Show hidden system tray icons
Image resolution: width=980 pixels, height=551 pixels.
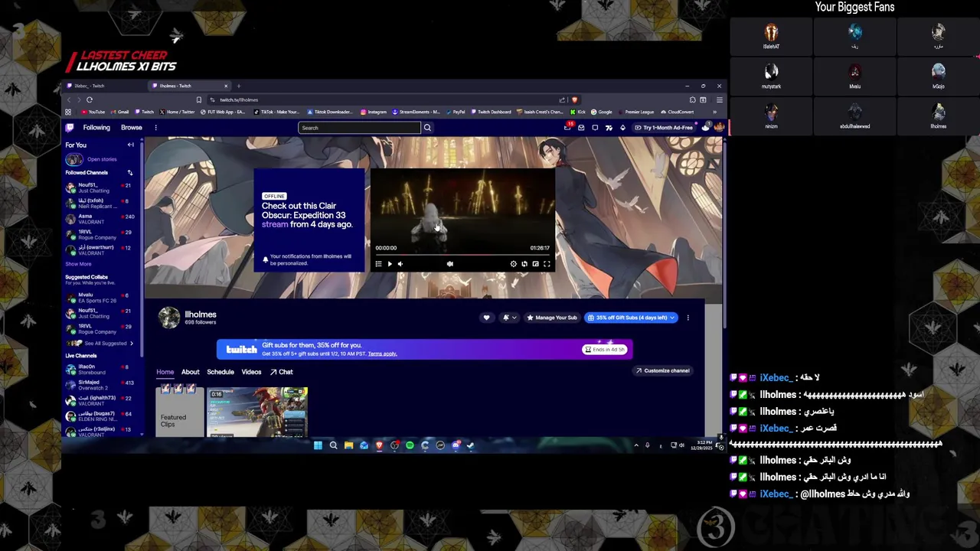[635, 445]
